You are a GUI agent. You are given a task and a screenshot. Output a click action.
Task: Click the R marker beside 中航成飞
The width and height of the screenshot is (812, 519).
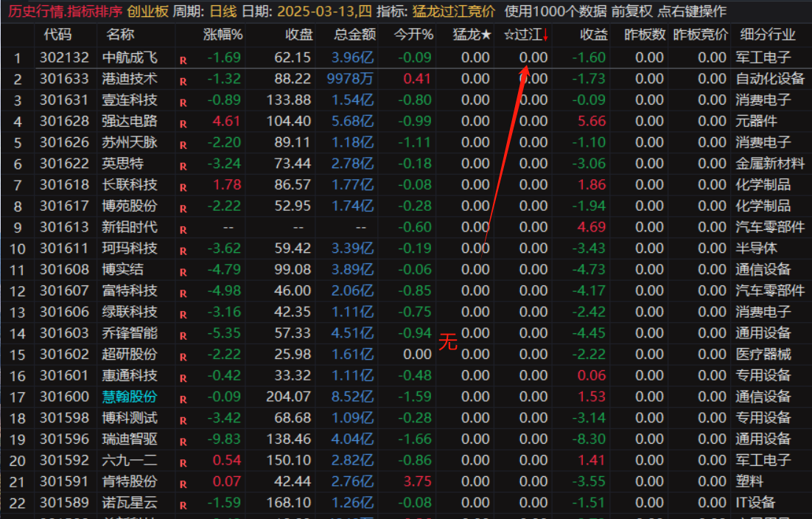pos(183,60)
